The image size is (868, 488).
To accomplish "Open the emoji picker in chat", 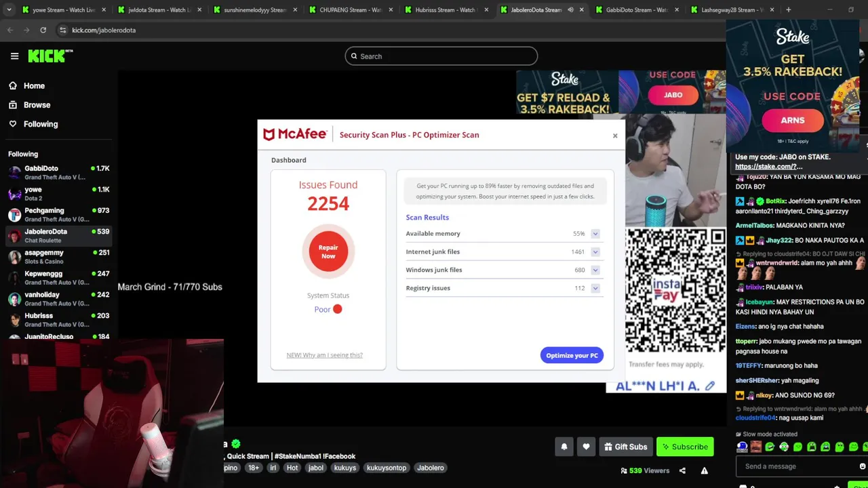I will pyautogui.click(x=862, y=466).
